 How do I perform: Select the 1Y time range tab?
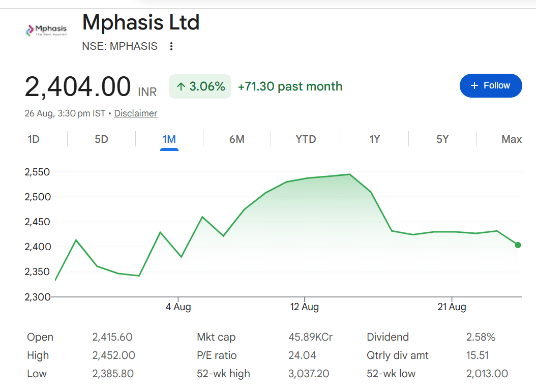click(x=374, y=139)
